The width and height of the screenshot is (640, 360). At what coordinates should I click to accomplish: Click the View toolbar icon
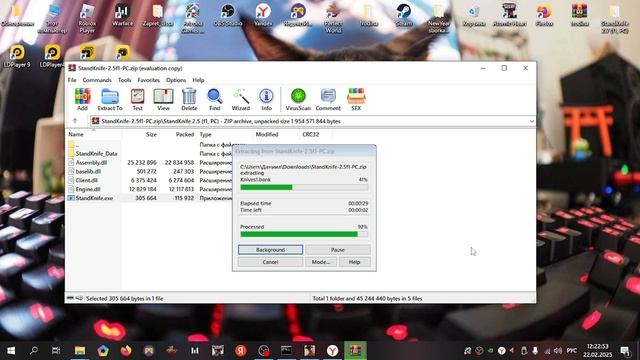coord(163,100)
